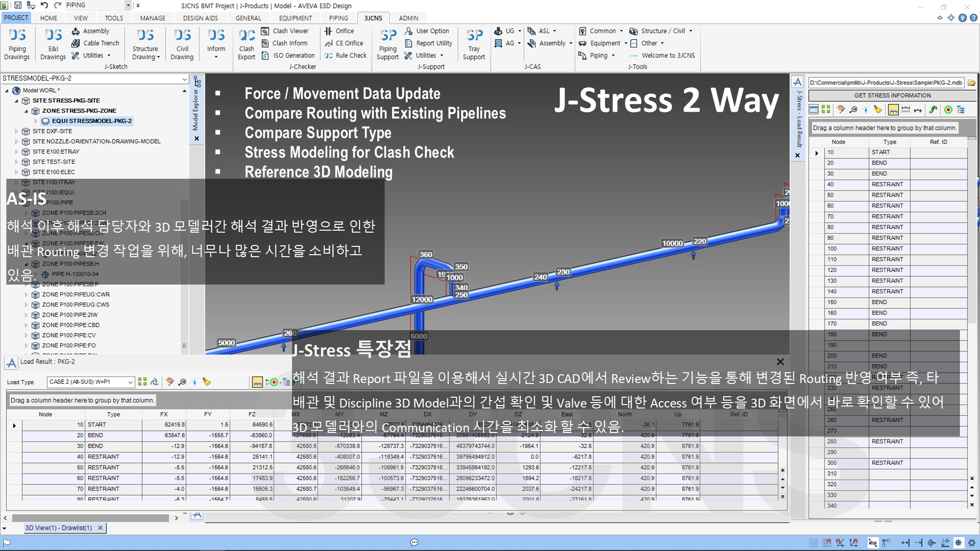Click the save icon in the quick access toolbar
Viewport: 980px width, 551px height.
pyautogui.click(x=18, y=5)
